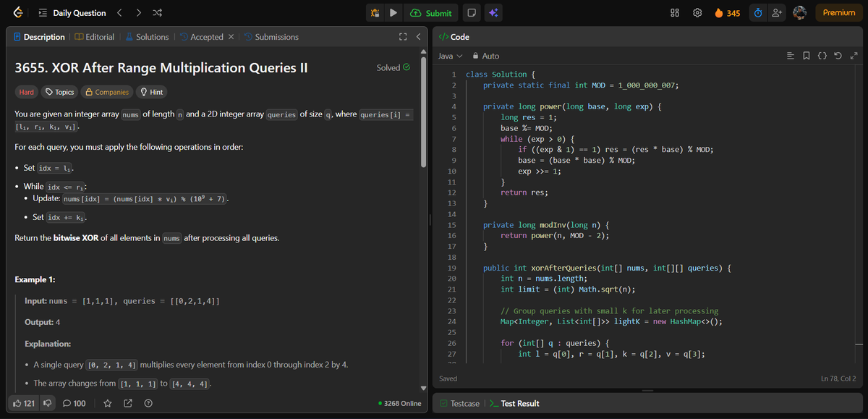868x419 pixels.
Task: Open the settings gear icon
Action: [697, 13]
